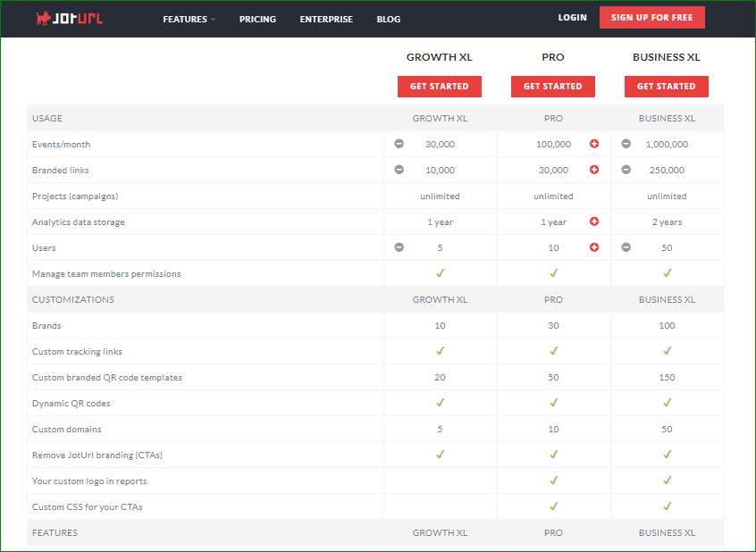Click Business XL checkmark for Custom CSS for CTAs
This screenshot has height=552, width=756.
(668, 506)
